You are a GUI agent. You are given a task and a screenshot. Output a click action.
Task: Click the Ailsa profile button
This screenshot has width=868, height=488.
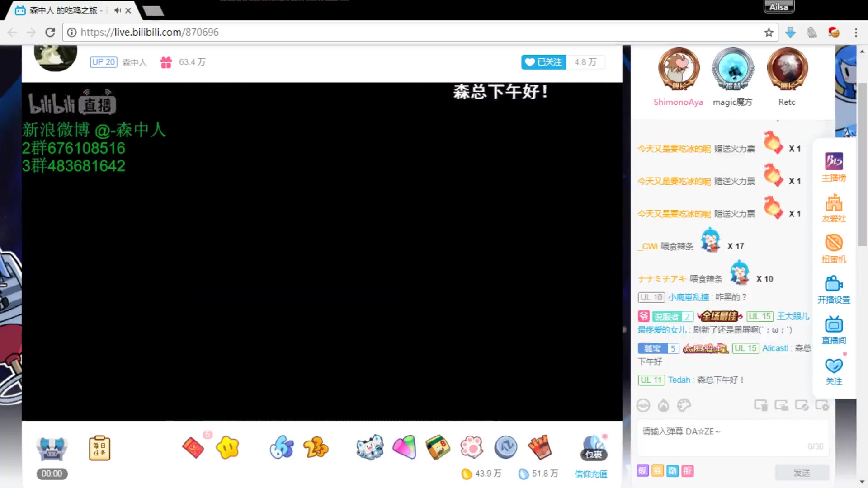778,7
